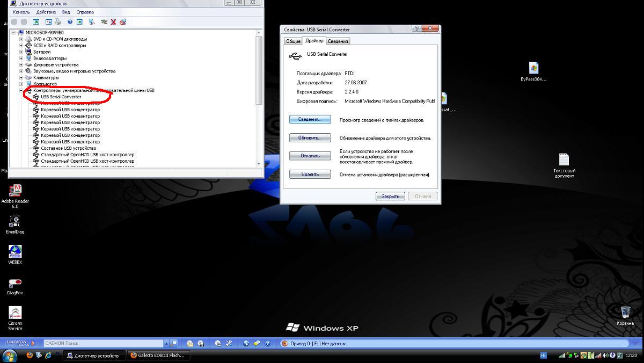Click the update driver toolbar icon
Screen dimensions: 644x363
point(104,22)
